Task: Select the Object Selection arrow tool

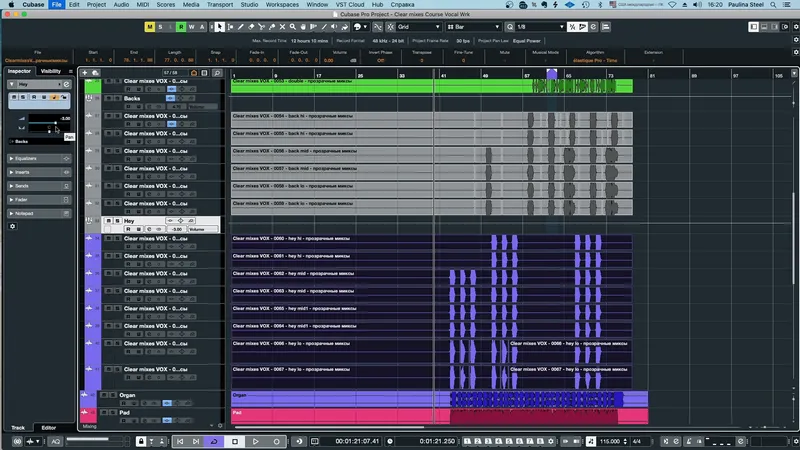Action: coord(219,27)
